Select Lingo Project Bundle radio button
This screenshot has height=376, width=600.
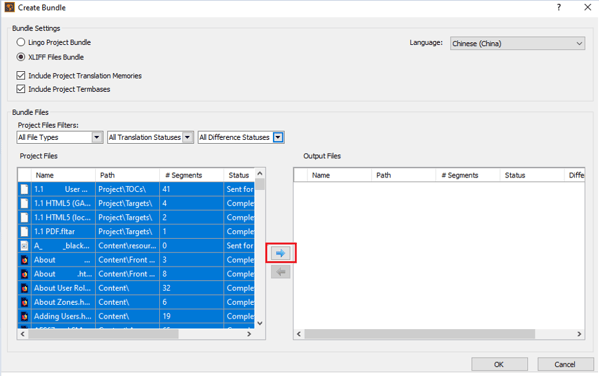[21, 42]
